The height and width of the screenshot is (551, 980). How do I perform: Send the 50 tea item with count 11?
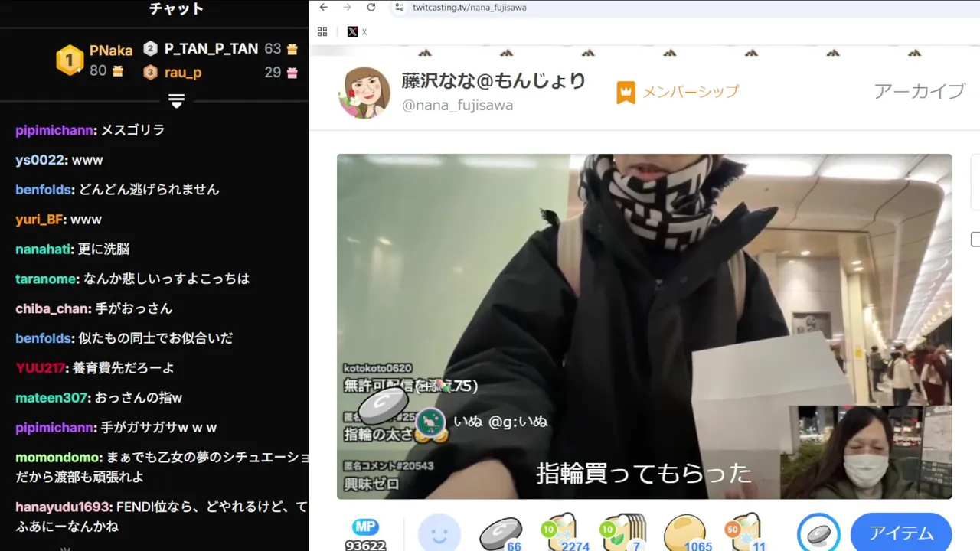pos(744,533)
